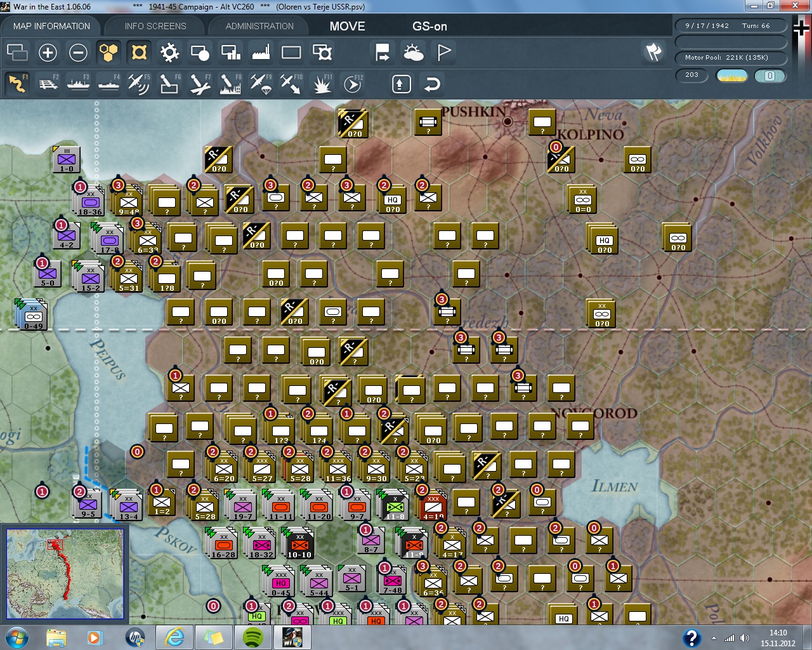Zoom out the map with the minus icon
812x650 pixels.
coord(78,53)
